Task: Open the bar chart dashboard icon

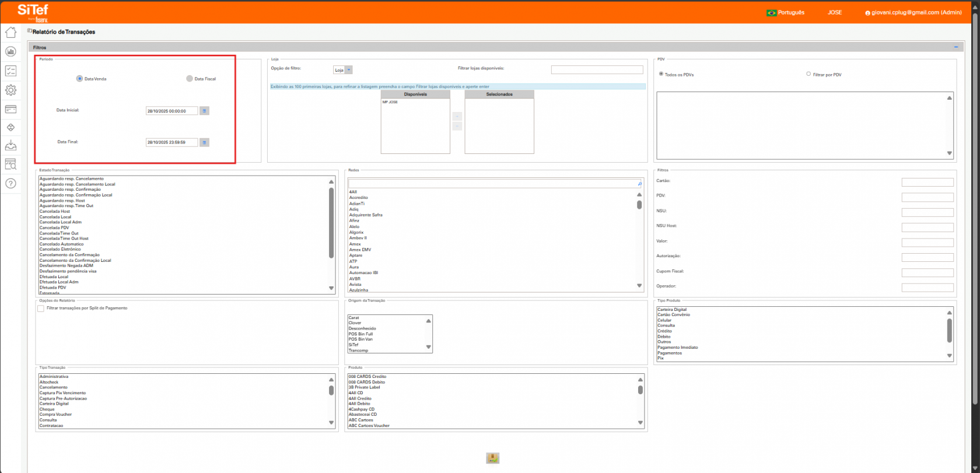Action: pyautogui.click(x=10, y=52)
